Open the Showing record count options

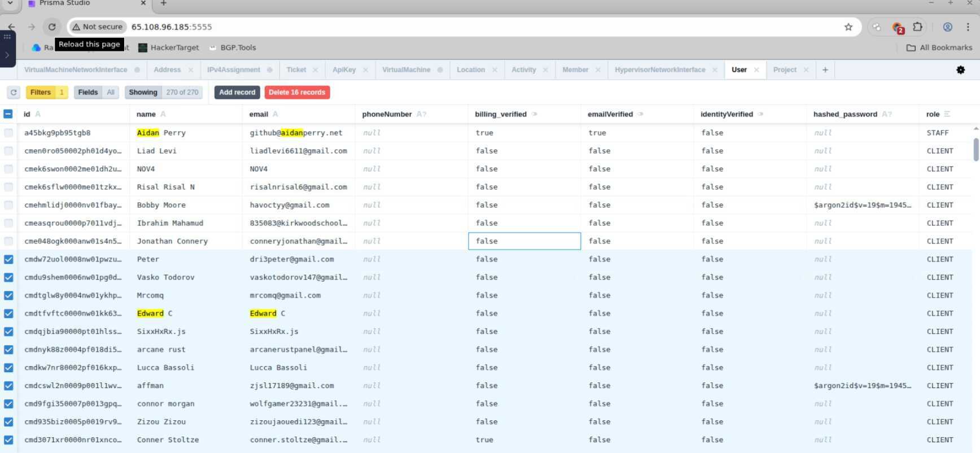coord(163,92)
